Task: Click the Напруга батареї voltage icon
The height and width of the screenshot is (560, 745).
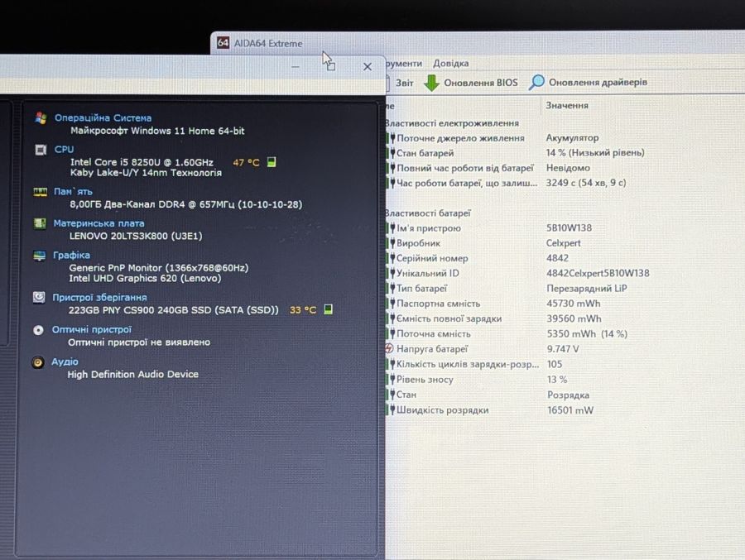Action: (390, 348)
